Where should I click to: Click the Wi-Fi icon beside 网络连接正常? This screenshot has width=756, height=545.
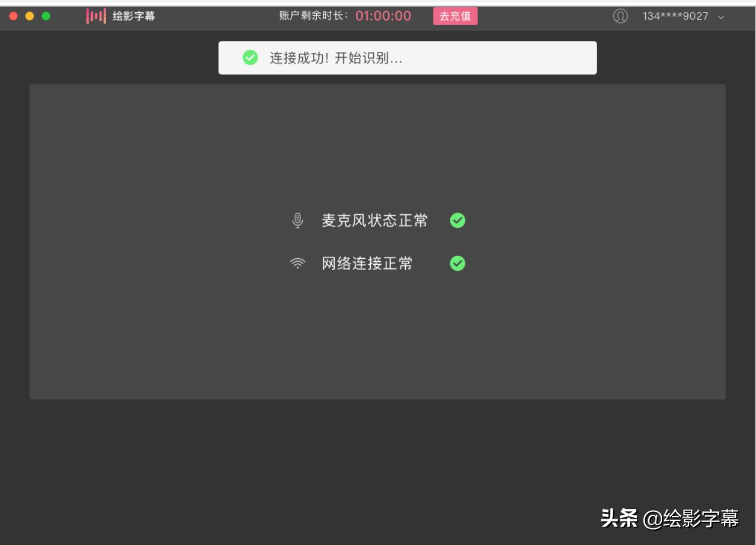297,262
